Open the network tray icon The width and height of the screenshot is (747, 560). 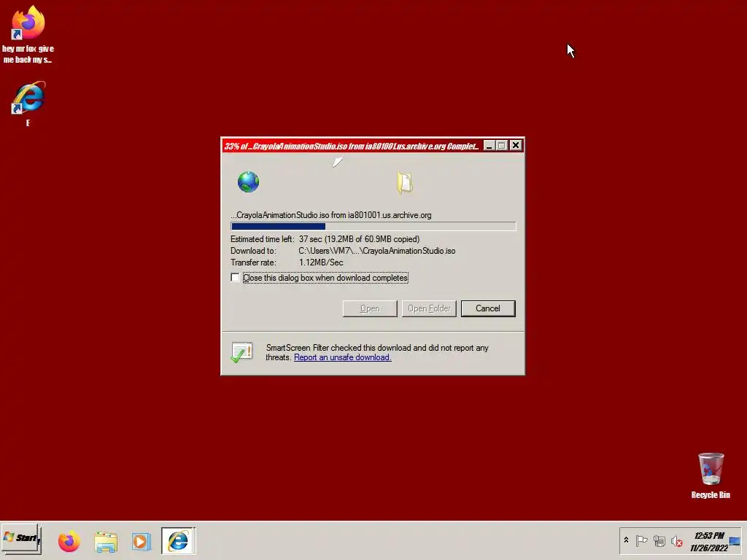[x=659, y=541]
